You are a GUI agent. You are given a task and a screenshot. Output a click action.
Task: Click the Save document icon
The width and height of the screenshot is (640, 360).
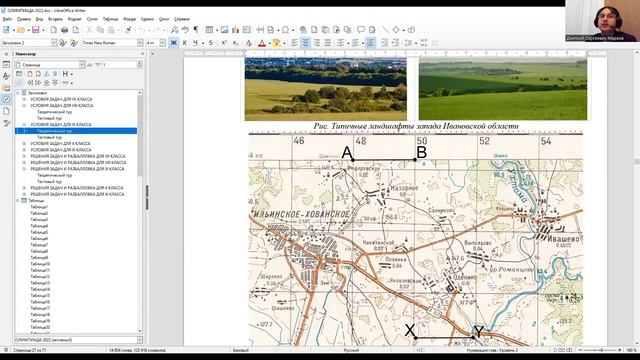tap(36, 30)
